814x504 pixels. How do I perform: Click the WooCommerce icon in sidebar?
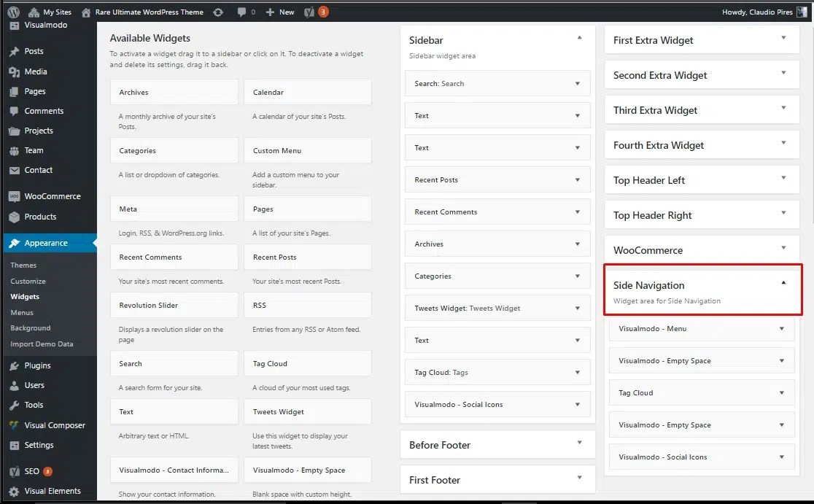point(15,196)
